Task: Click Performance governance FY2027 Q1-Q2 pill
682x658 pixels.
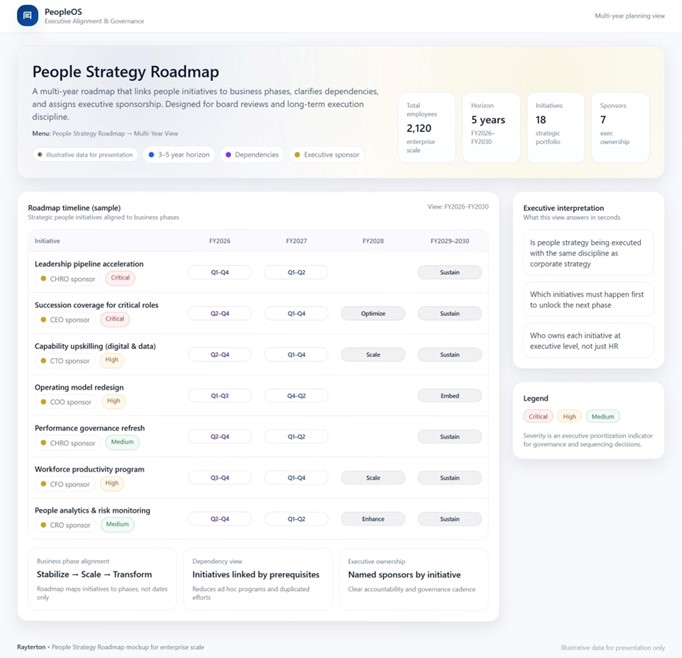Action: (296, 437)
